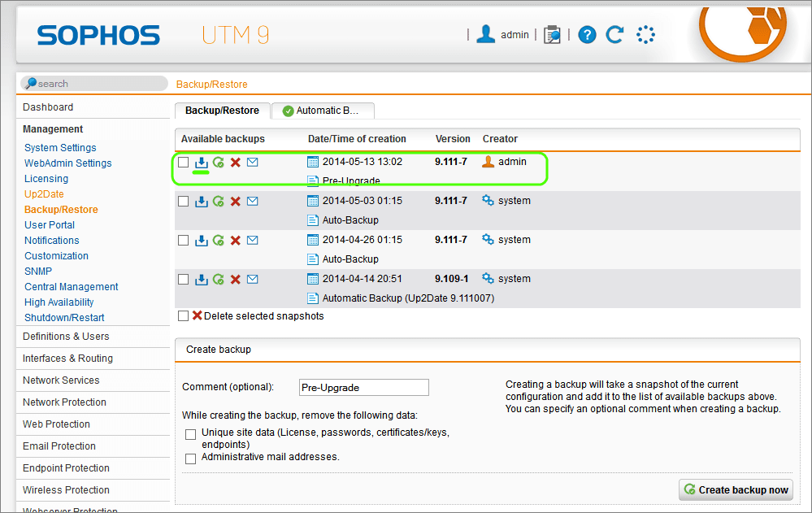
Task: Expand Network Services menu
Action: 61,380
